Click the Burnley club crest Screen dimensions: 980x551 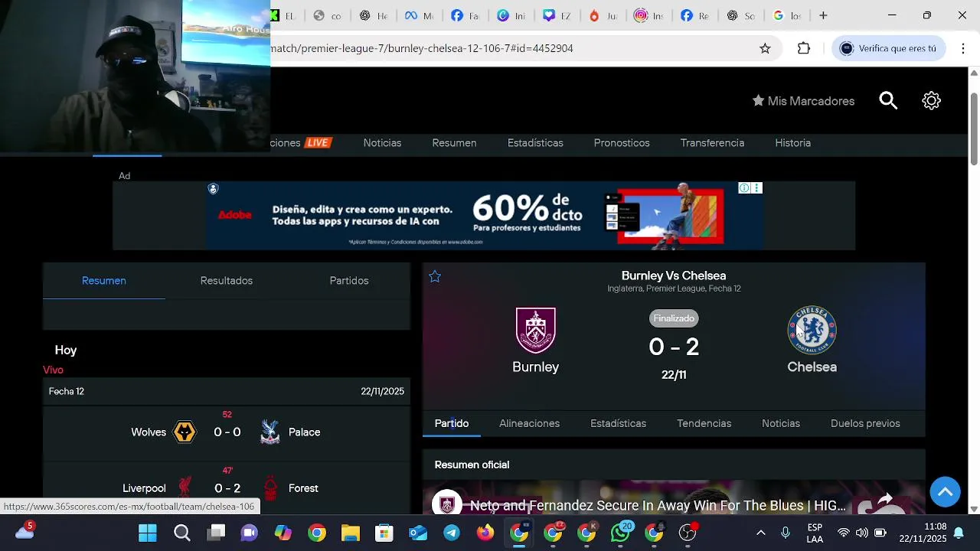click(x=536, y=330)
